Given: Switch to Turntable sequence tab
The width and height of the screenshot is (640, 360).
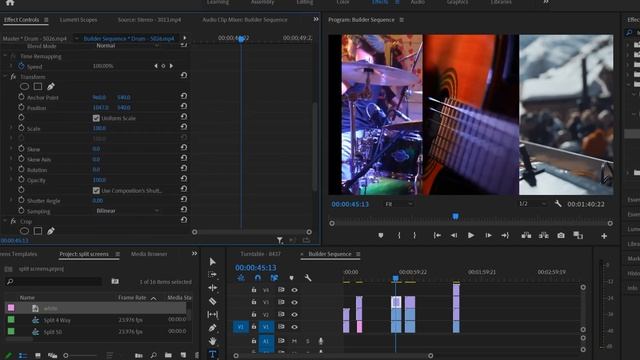Looking at the screenshot, I should (x=260, y=254).
